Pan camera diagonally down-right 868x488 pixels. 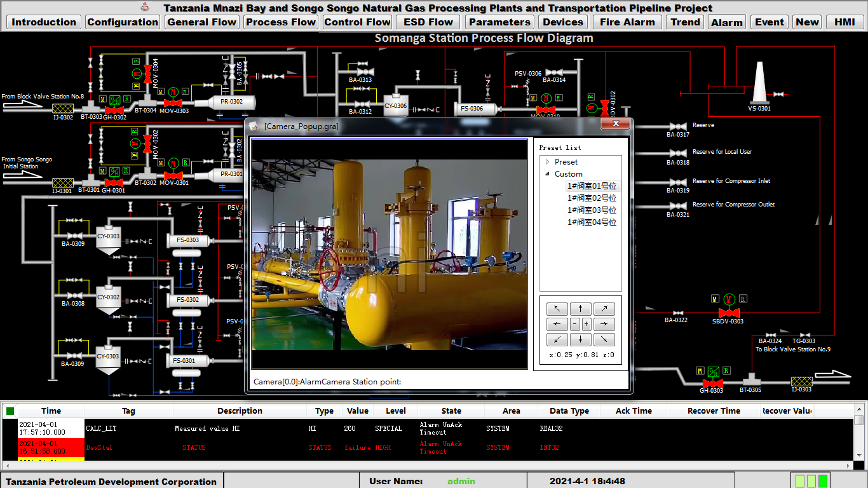(x=604, y=339)
